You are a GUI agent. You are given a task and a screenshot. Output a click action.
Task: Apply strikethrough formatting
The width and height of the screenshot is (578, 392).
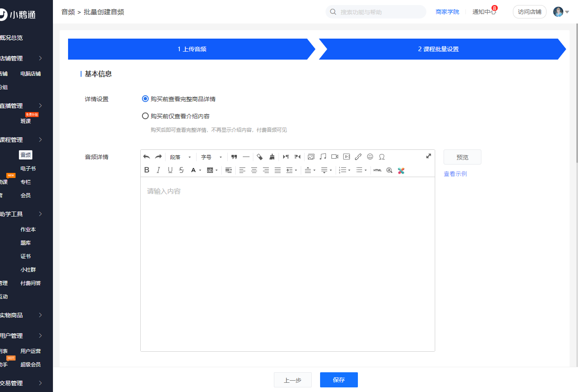pyautogui.click(x=181, y=170)
